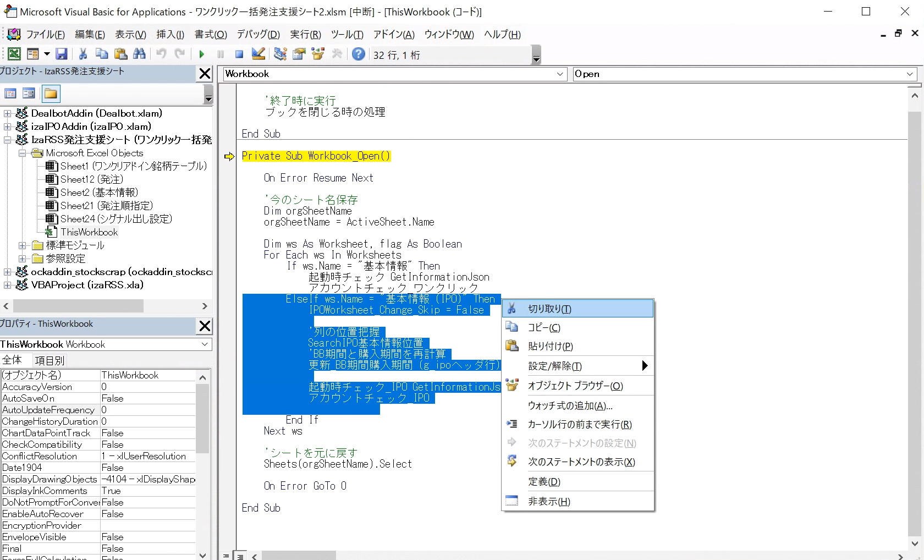Screen dimensions: 924x560
Task: Expand the 参照設定 folder
Action: coord(23,259)
